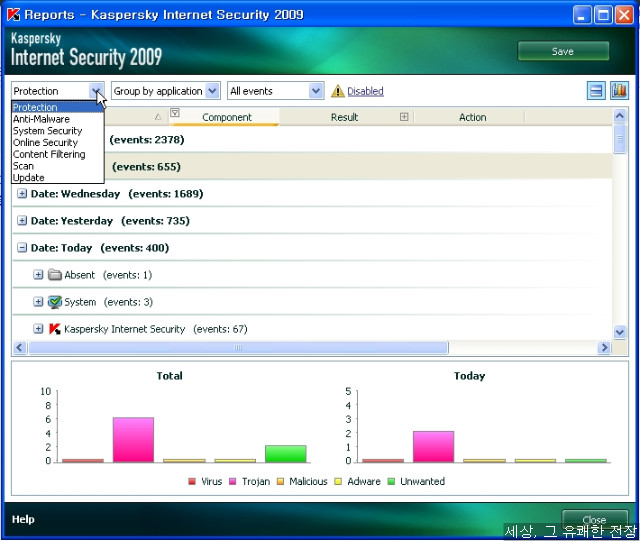Click the Adware legend yellow swatch

[x=338, y=481]
